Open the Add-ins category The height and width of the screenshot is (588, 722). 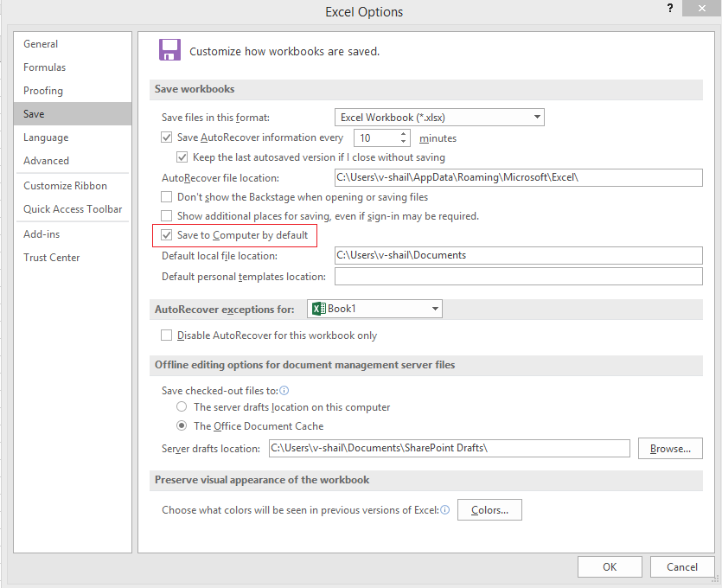(x=73, y=234)
